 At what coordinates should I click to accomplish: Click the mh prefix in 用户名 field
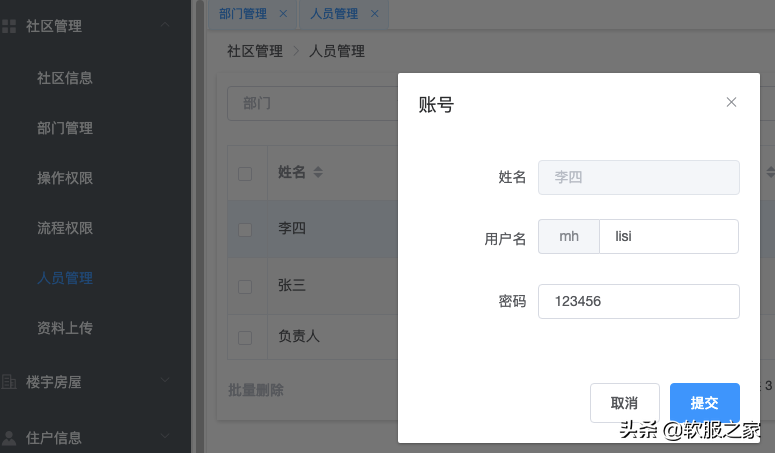pos(569,237)
